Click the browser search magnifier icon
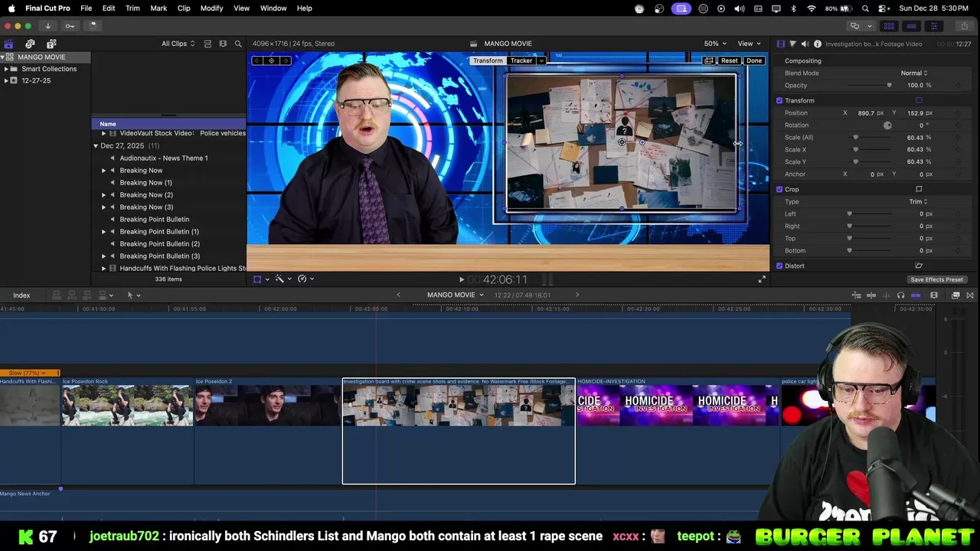 click(238, 44)
